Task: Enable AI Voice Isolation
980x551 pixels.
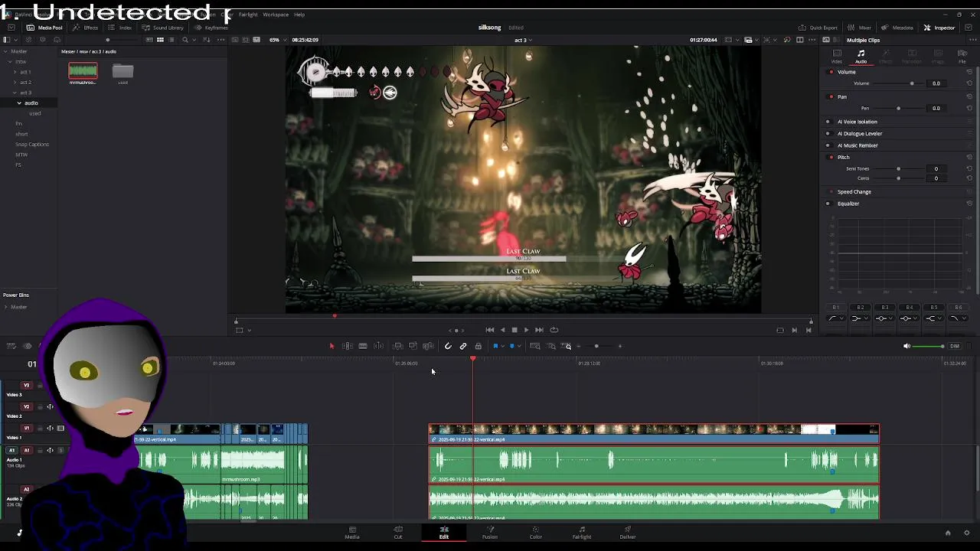Action: pos(828,122)
